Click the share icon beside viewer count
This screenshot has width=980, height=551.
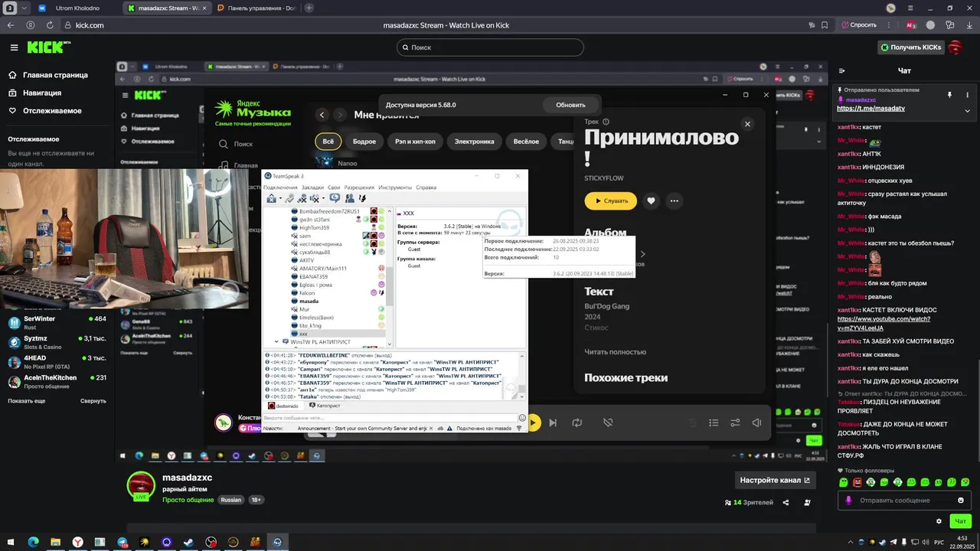787,503
